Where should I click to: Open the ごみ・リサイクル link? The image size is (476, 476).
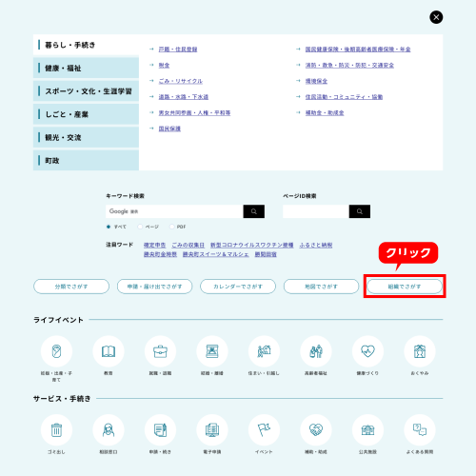(x=181, y=81)
